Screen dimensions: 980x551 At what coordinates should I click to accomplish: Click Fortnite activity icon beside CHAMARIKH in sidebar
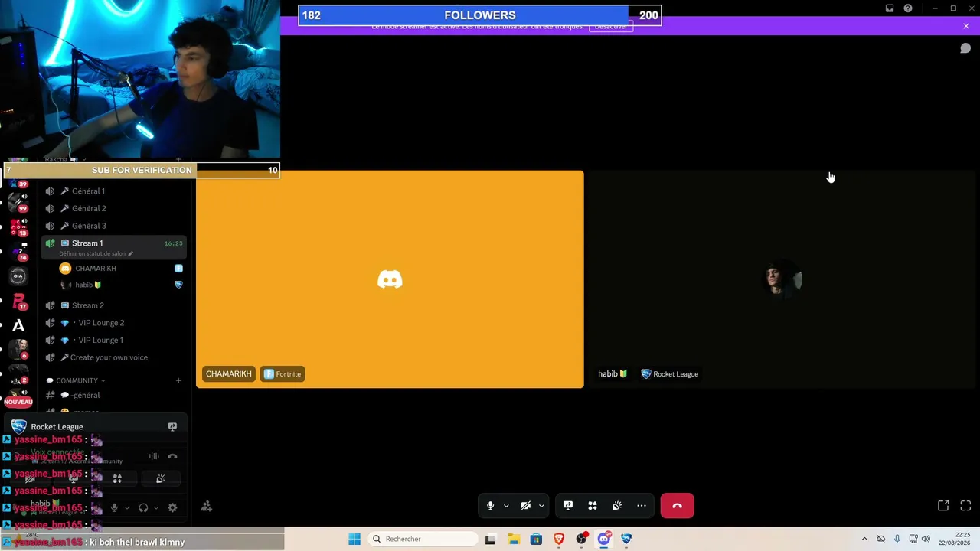coord(178,268)
